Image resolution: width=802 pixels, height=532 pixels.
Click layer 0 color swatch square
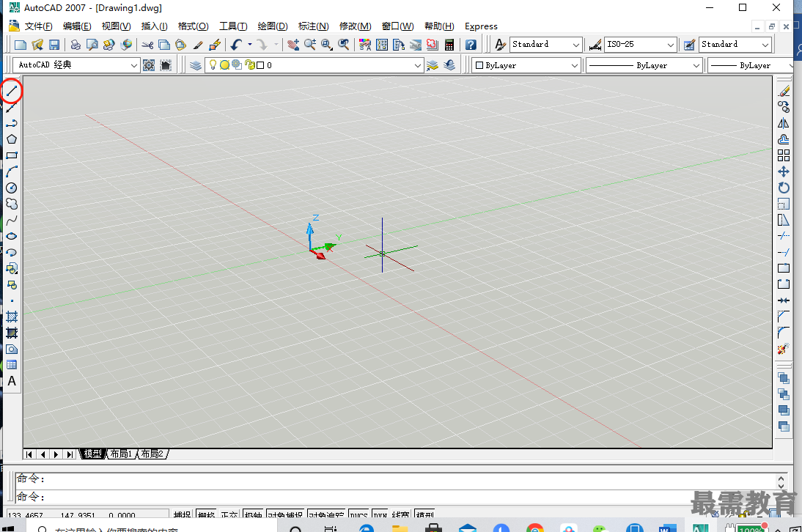260,65
